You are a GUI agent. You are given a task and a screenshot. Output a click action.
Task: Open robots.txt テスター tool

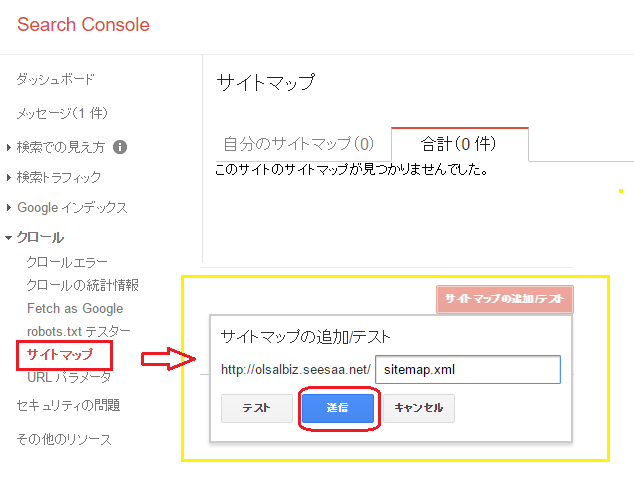[79, 331]
